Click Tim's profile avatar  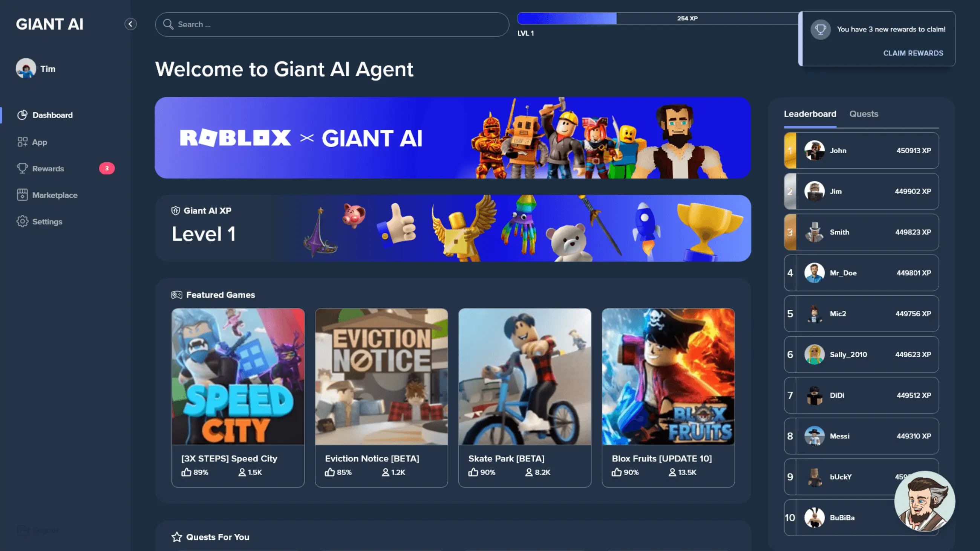[x=26, y=69]
